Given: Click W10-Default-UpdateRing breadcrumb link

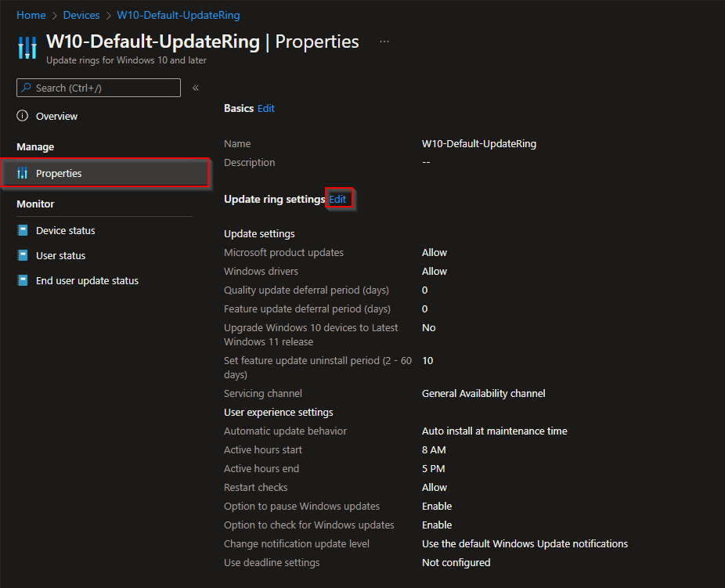Looking at the screenshot, I should tap(179, 15).
